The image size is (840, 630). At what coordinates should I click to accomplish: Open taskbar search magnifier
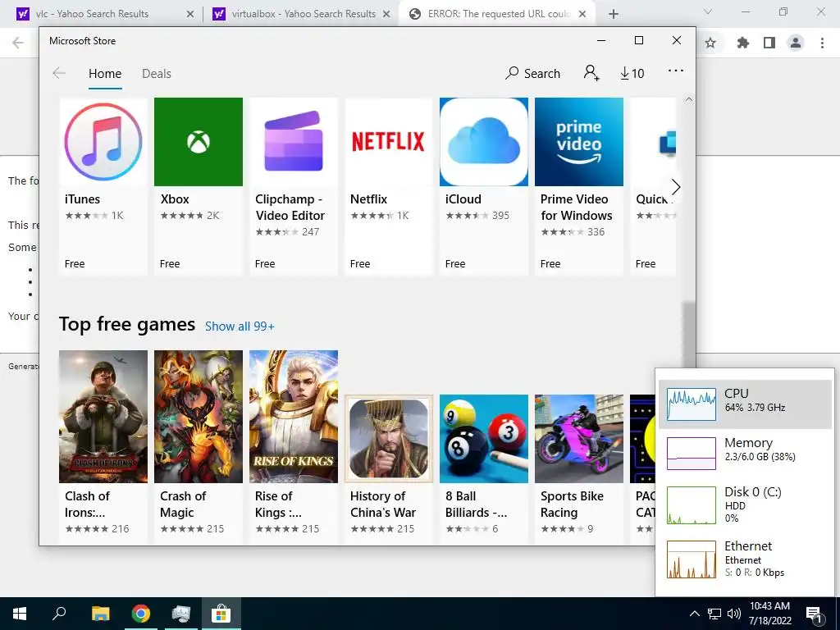tap(59, 614)
